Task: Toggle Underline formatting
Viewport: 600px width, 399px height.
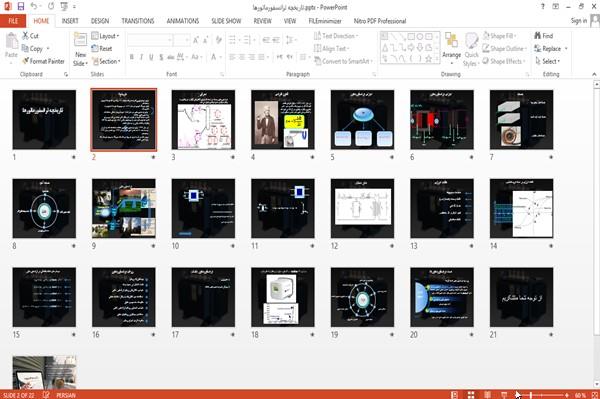Action: click(x=151, y=57)
